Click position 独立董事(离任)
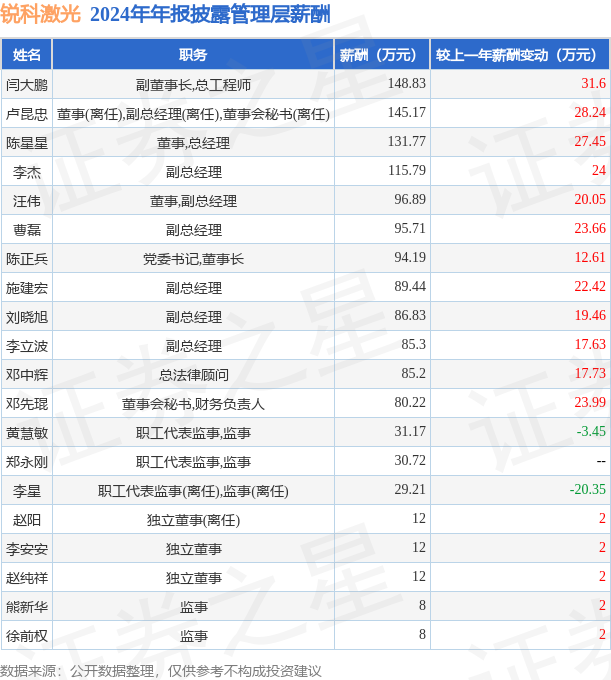 pyautogui.click(x=193, y=520)
